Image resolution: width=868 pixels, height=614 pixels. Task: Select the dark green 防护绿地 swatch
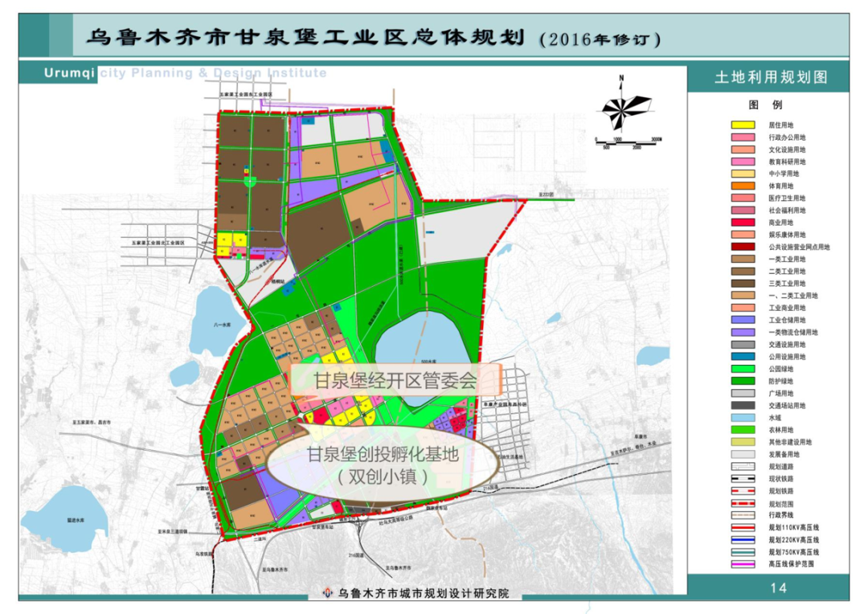point(743,381)
